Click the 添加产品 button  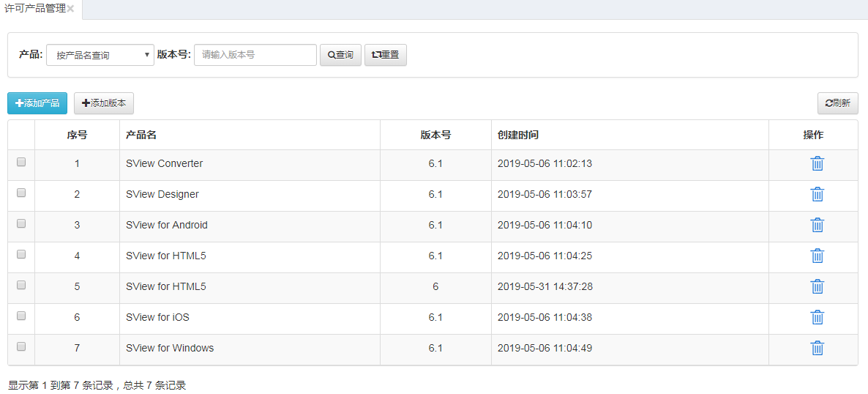click(37, 103)
